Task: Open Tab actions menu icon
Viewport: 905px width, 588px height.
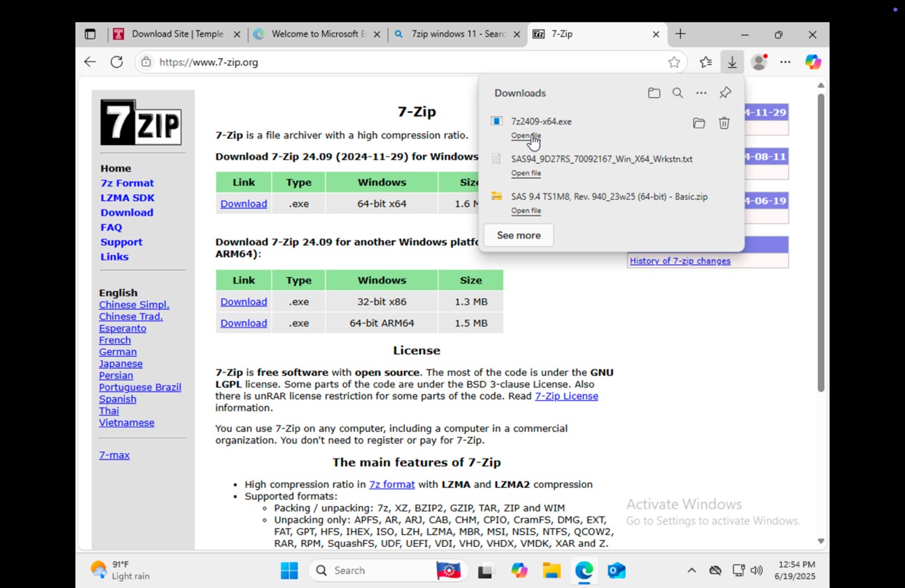Action: (x=90, y=34)
